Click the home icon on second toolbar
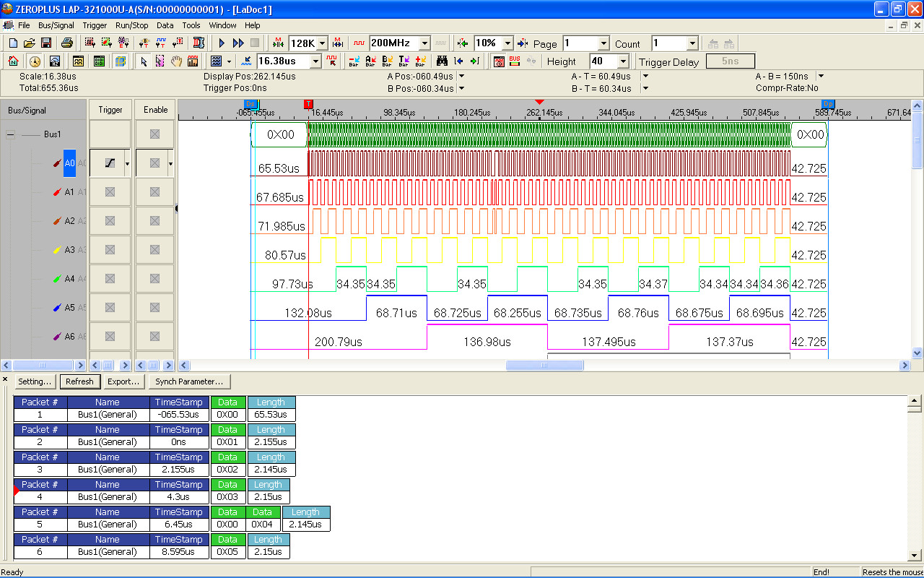 pyautogui.click(x=13, y=61)
